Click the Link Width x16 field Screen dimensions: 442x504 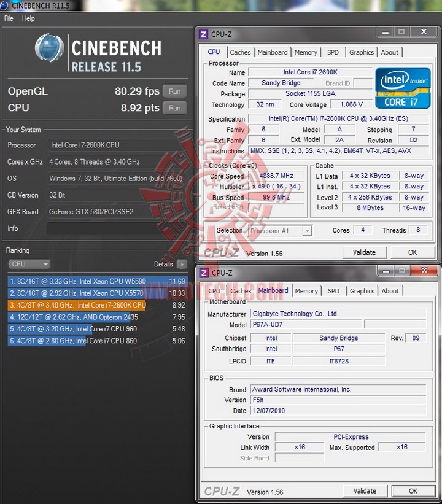[300, 447]
